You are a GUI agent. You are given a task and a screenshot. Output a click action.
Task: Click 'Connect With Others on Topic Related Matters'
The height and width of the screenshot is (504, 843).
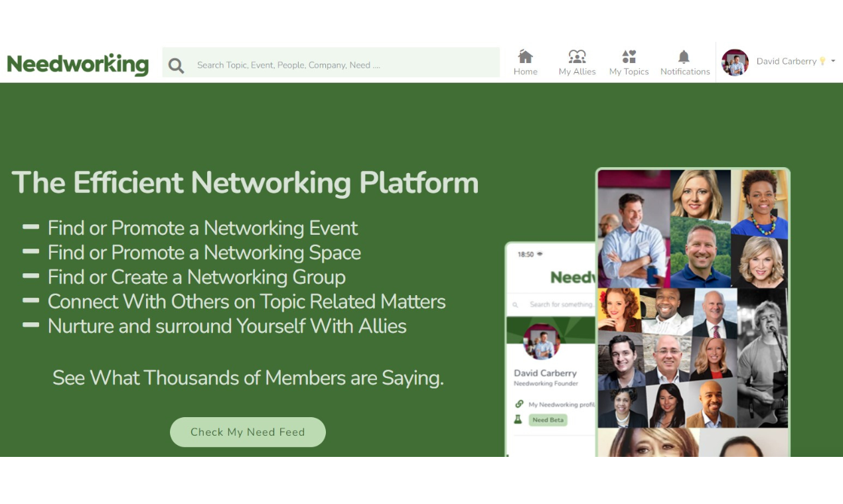pyautogui.click(x=246, y=302)
